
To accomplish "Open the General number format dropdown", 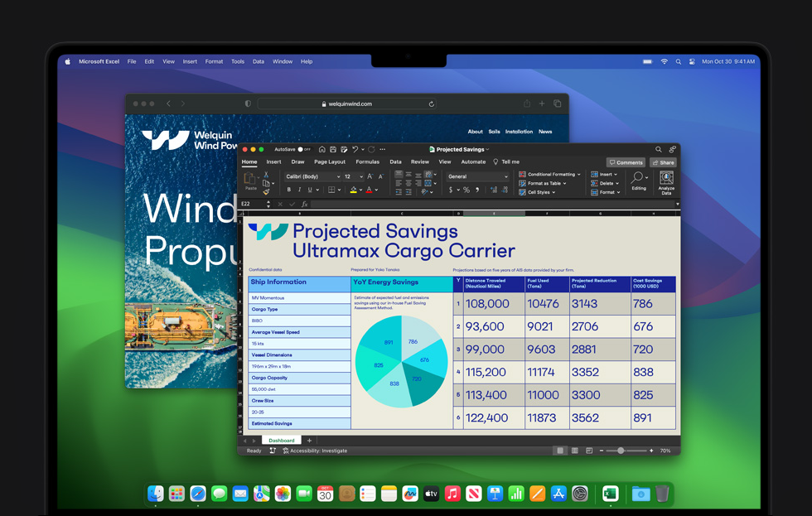I will coord(477,176).
